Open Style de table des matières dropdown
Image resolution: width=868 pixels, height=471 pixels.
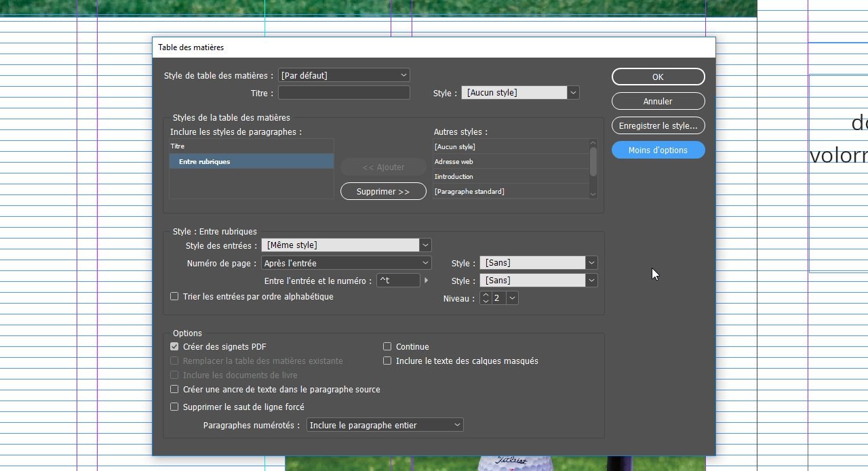(x=344, y=75)
